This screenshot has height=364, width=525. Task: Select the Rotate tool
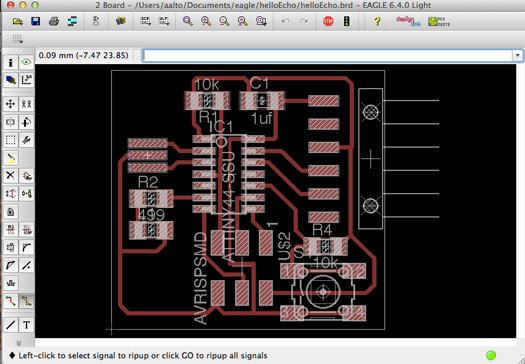click(26, 122)
